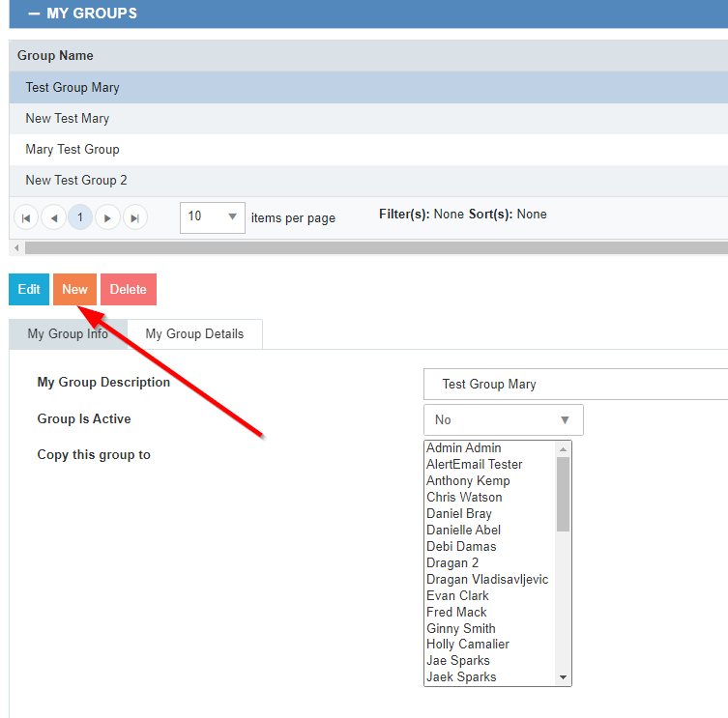Click the user list scrollbar thumb
728x718 pixels.
tap(564, 495)
